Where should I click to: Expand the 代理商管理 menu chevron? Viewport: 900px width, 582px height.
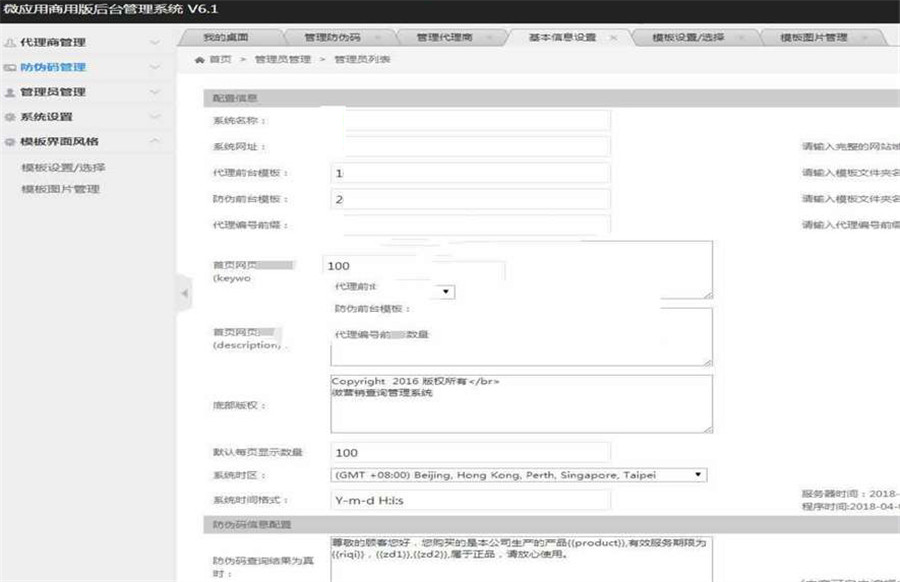tap(154, 43)
